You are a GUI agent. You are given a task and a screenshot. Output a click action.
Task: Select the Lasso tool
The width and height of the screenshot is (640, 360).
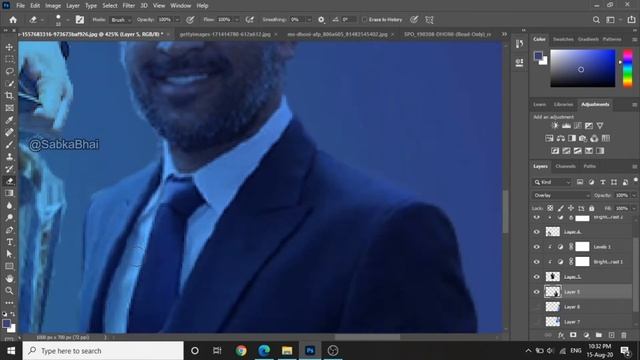9,71
